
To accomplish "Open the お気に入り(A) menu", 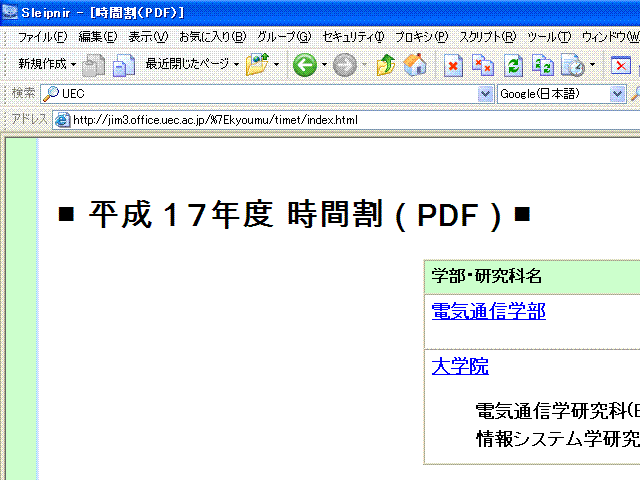I will point(212,37).
